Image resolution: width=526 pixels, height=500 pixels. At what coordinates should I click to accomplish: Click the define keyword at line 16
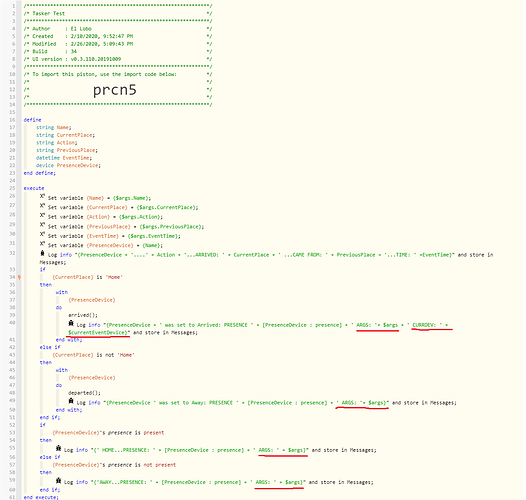tap(33, 120)
